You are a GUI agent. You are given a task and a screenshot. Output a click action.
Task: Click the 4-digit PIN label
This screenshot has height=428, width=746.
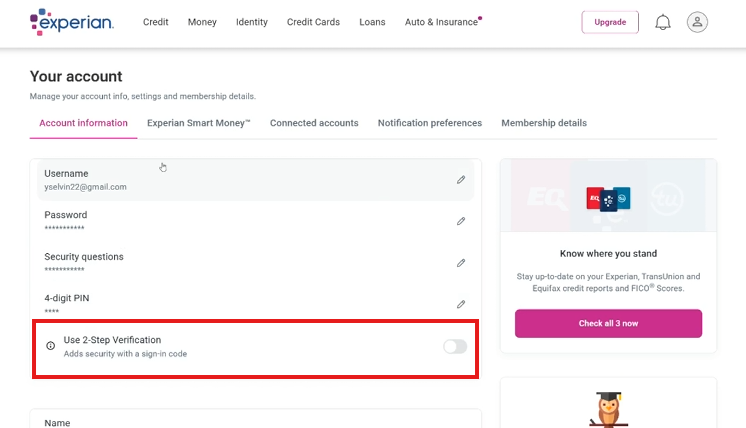point(67,298)
